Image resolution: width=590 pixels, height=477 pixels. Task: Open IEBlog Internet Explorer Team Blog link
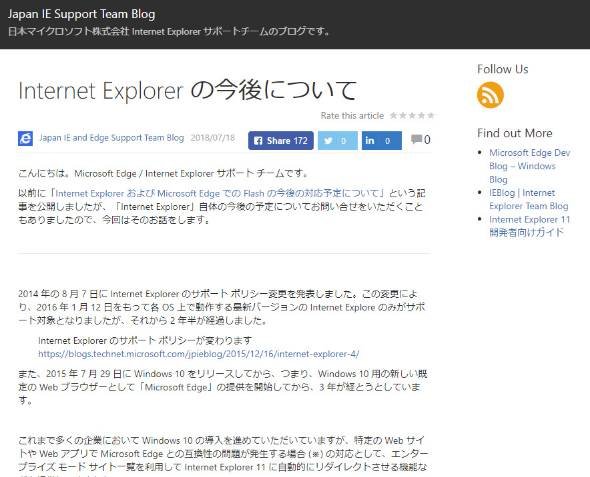(x=529, y=199)
